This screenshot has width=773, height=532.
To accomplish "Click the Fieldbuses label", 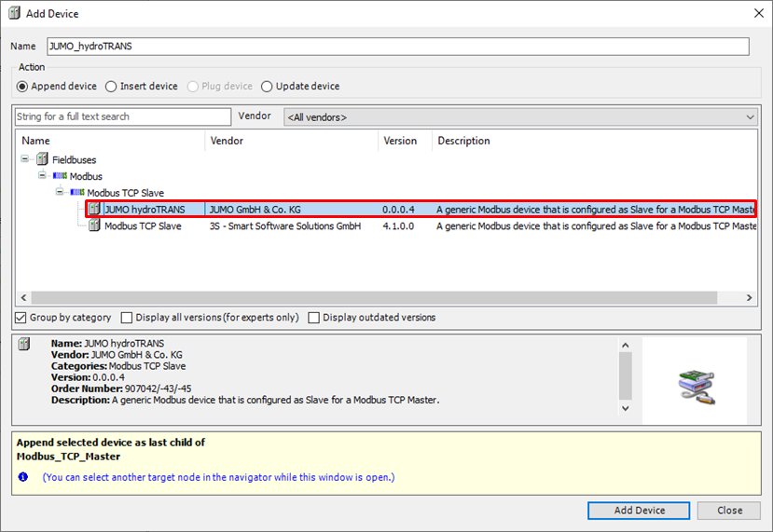I will [74, 159].
